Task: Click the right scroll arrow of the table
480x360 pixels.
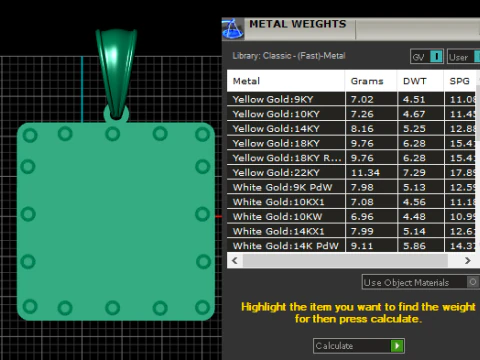Action: 467,260
